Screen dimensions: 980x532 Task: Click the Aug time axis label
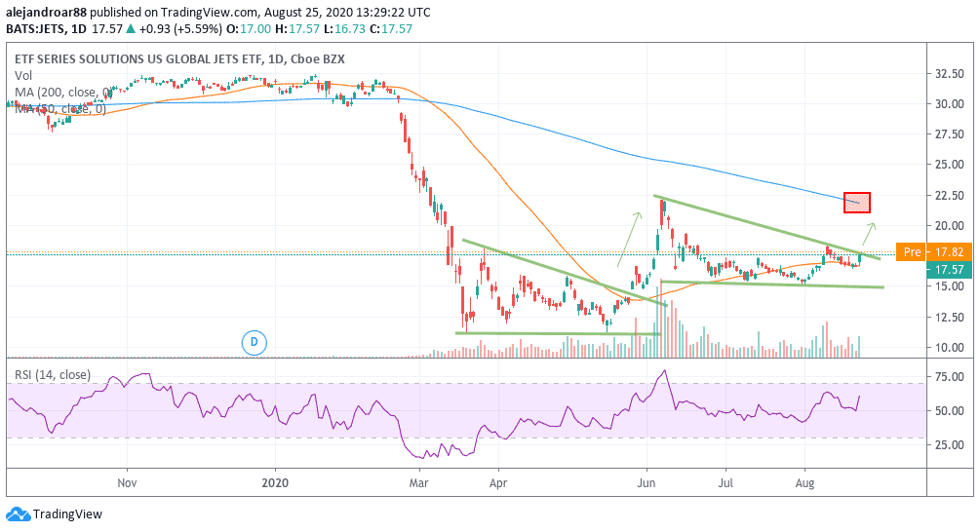click(x=804, y=483)
